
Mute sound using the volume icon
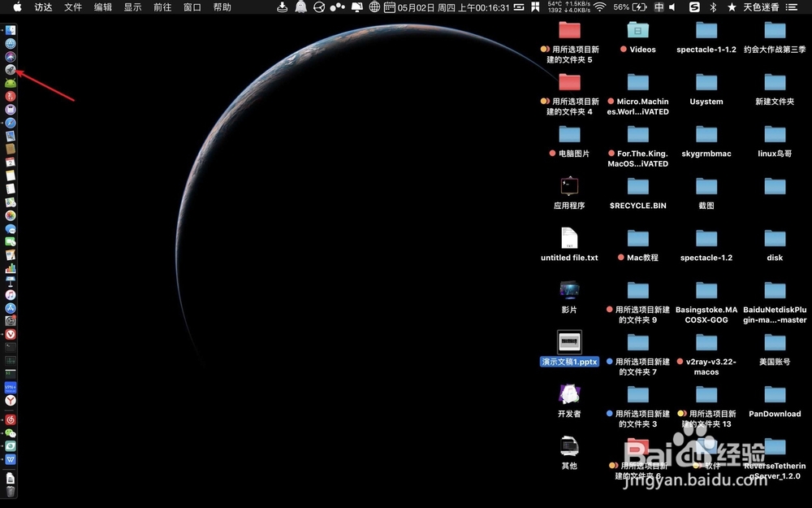pos(674,7)
